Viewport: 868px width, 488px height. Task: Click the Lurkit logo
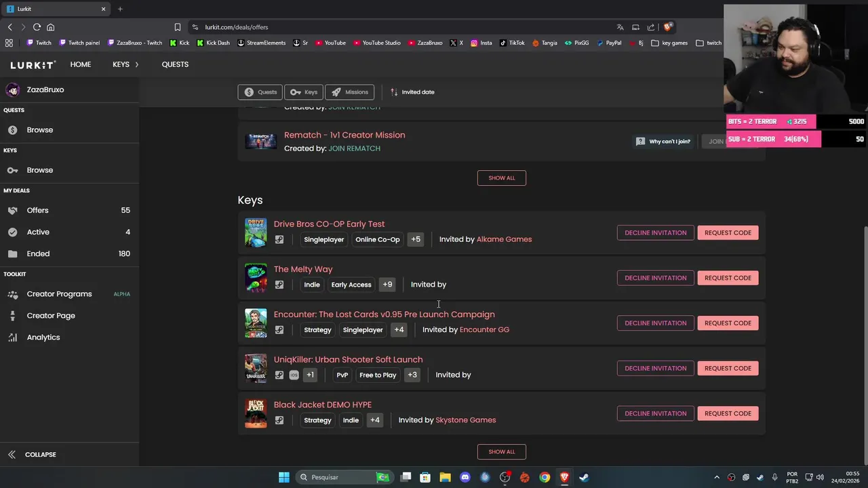(x=33, y=64)
